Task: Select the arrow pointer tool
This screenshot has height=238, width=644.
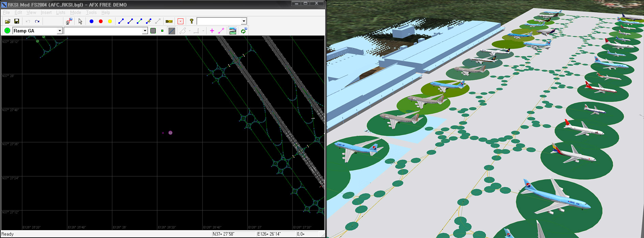Action: click(80, 21)
